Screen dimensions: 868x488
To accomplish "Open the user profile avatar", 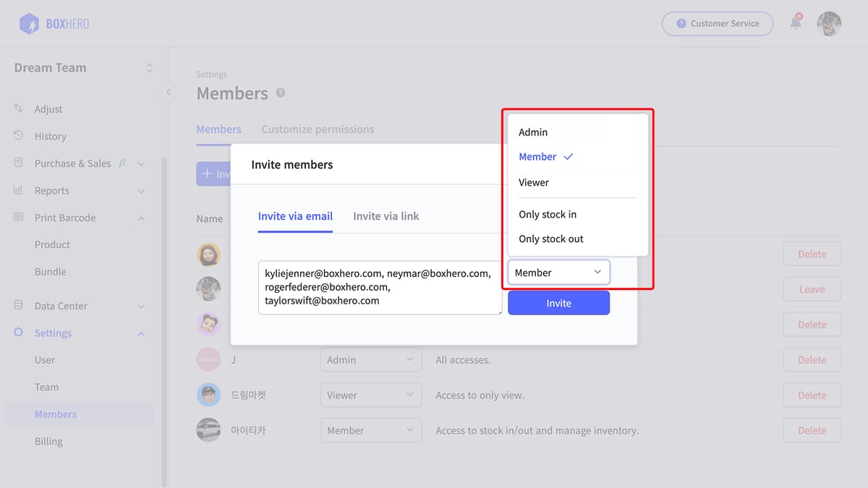I will pyautogui.click(x=829, y=23).
